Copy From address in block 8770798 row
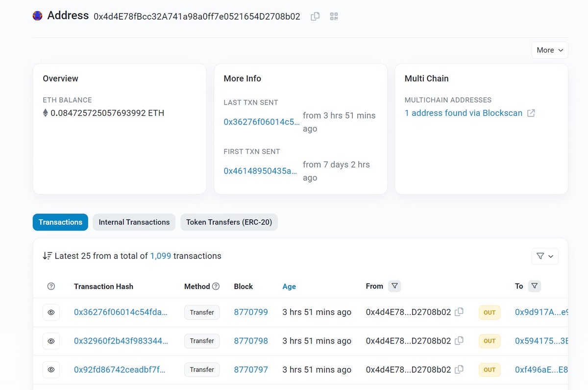Screen dimensions: 588x390 point(459,340)
